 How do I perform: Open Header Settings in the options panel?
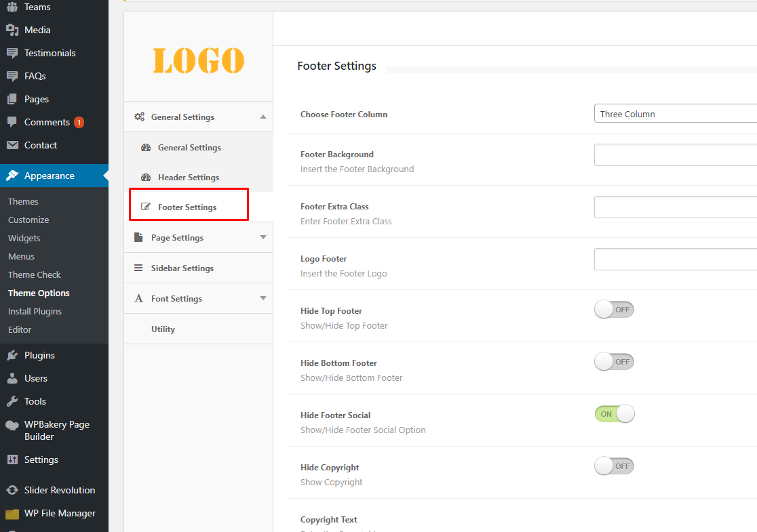188,178
